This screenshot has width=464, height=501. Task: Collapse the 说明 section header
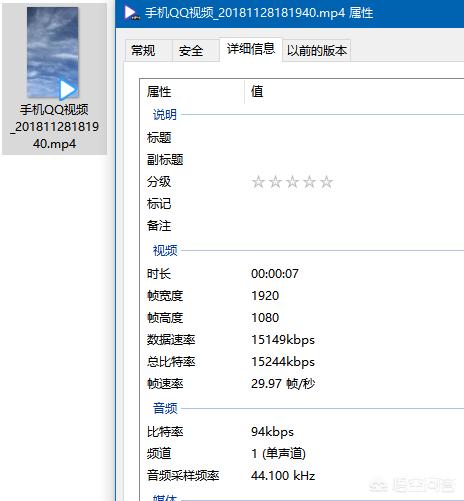click(x=165, y=115)
